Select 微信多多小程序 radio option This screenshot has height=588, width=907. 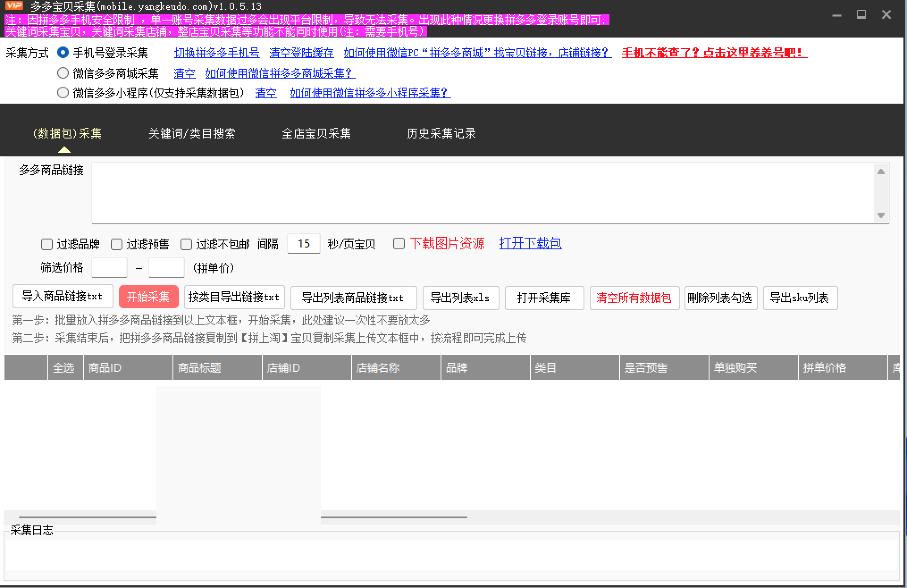[x=63, y=92]
